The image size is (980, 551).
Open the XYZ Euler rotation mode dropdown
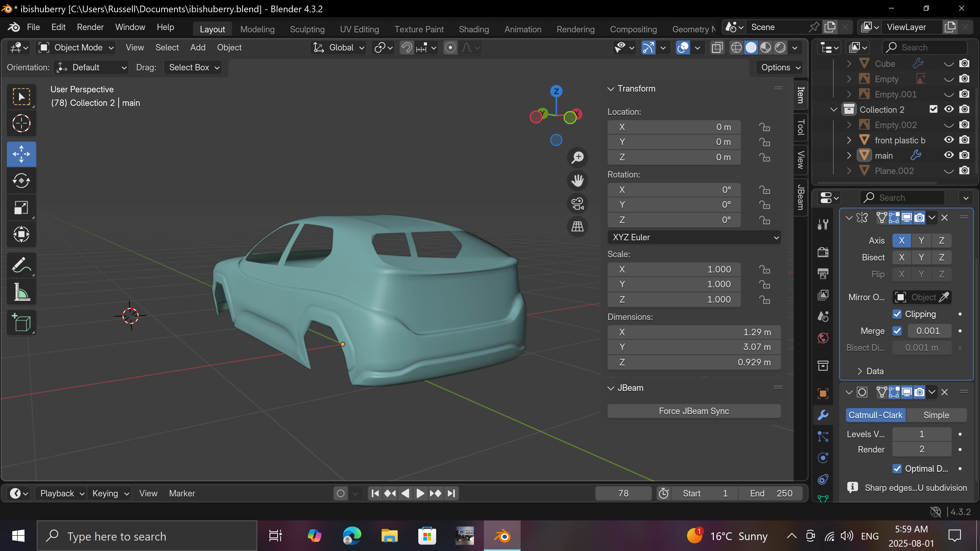click(x=694, y=237)
